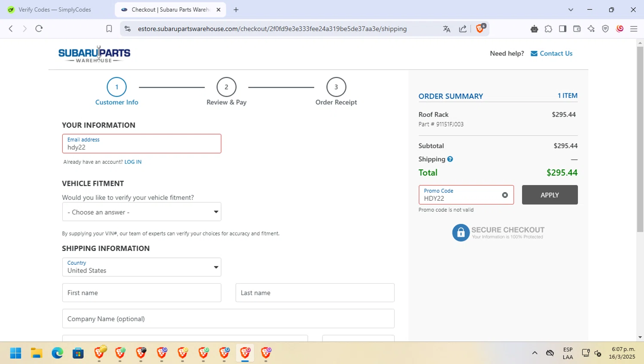Click the email address field
The height and width of the screenshot is (364, 644).
142,144
